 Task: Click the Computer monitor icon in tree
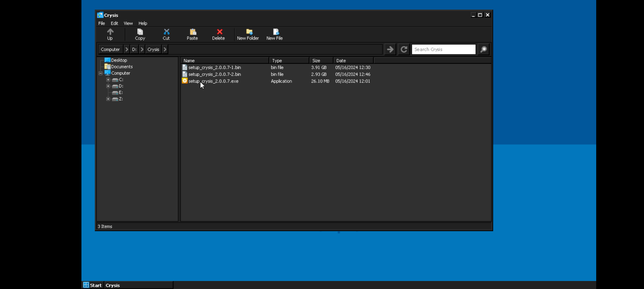coord(107,73)
